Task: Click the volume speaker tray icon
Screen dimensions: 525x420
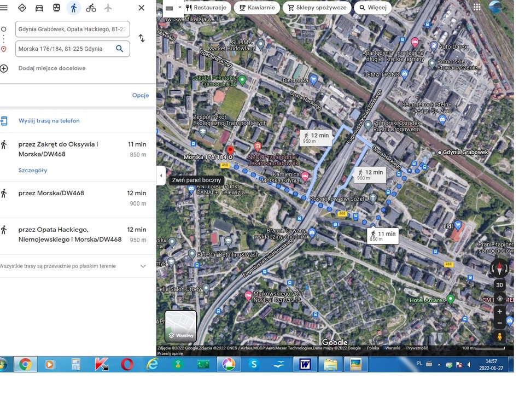Action: pos(469,365)
